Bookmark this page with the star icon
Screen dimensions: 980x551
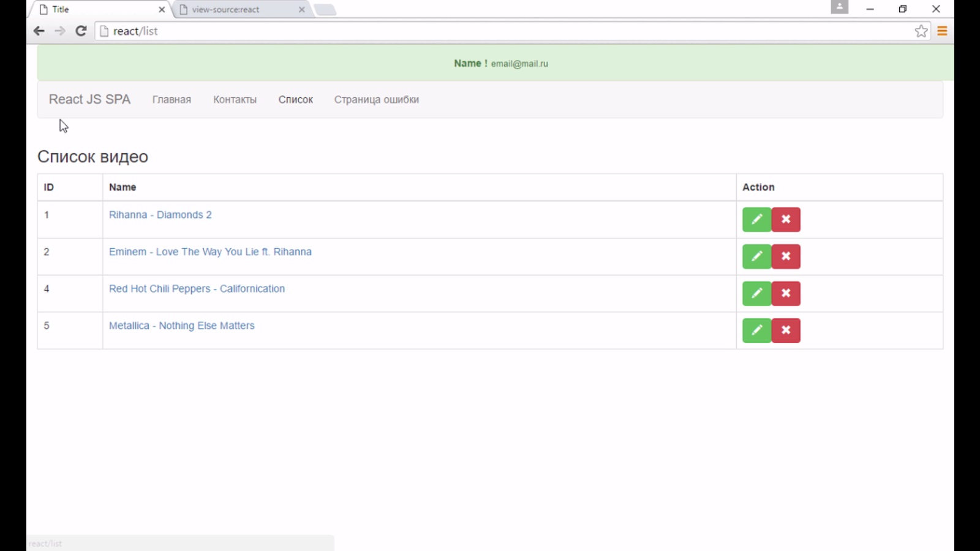point(921,31)
